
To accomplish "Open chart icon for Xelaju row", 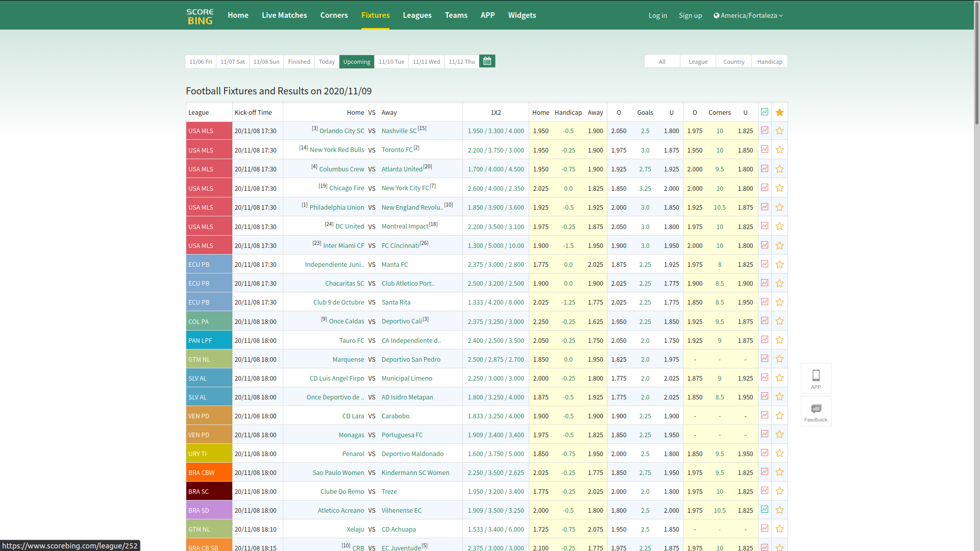I will pos(765,528).
